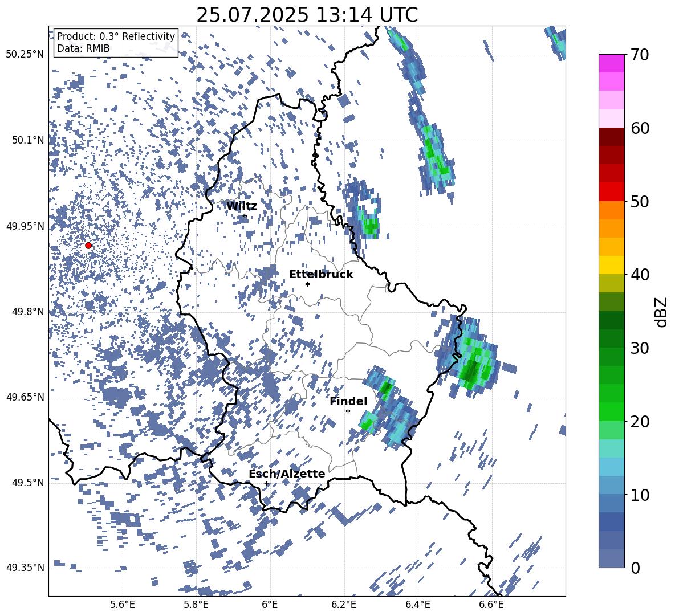Click the 49.65°N latitude label
675x616 pixels.
pos(25,397)
